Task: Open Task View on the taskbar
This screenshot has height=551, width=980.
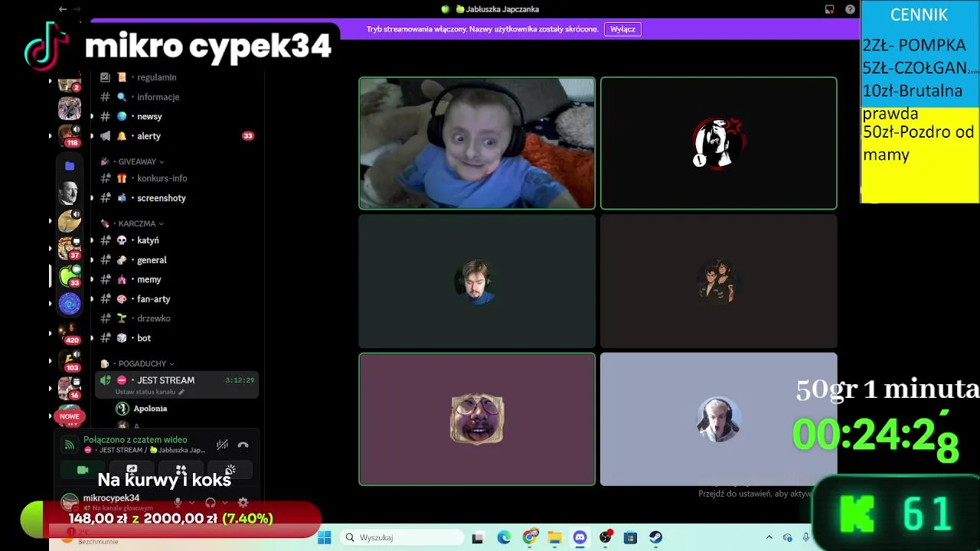Action: click(x=478, y=537)
